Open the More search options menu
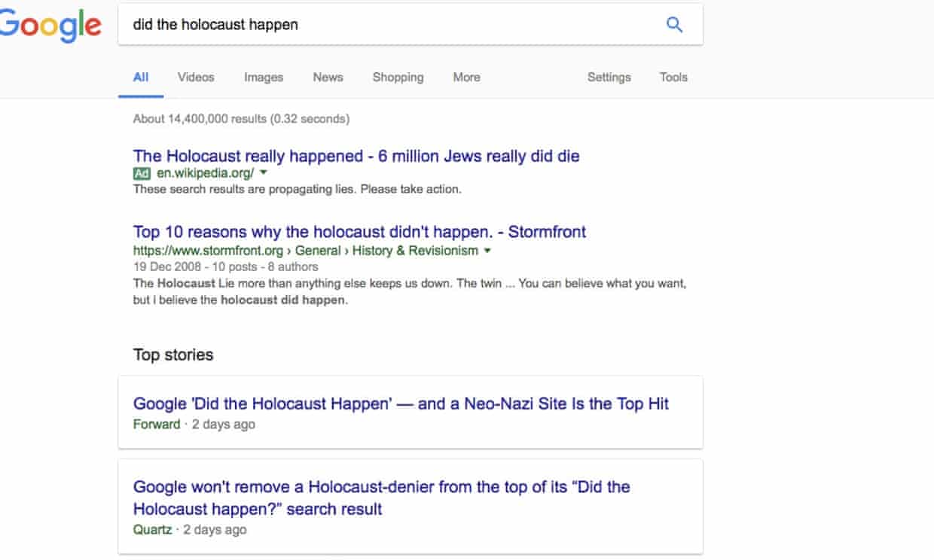934x560 pixels. tap(466, 77)
